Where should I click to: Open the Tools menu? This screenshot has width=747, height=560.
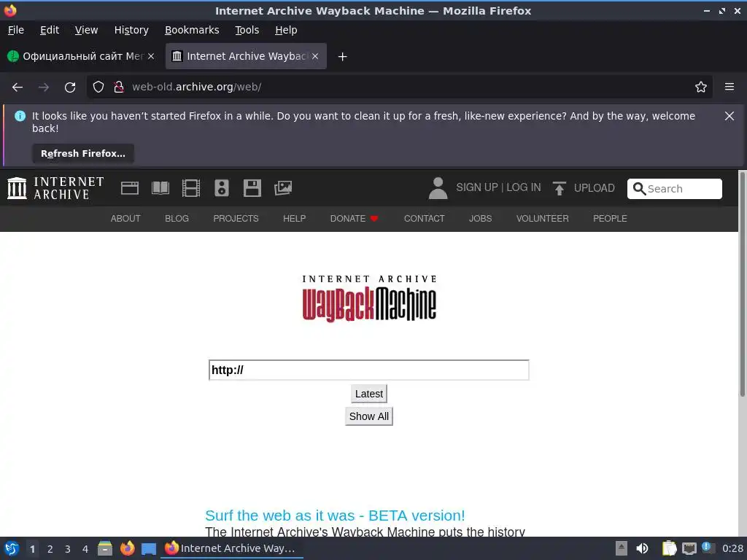click(x=247, y=30)
